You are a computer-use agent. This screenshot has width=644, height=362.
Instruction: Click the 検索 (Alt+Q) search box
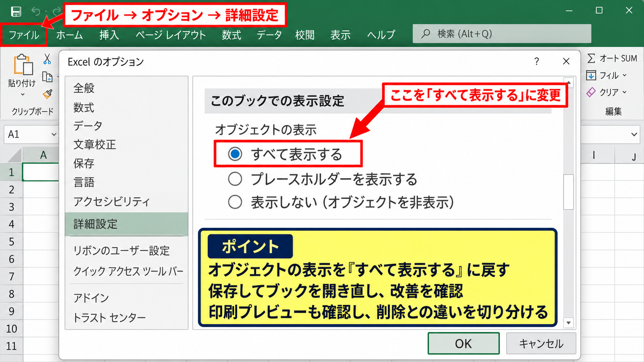tap(502, 34)
